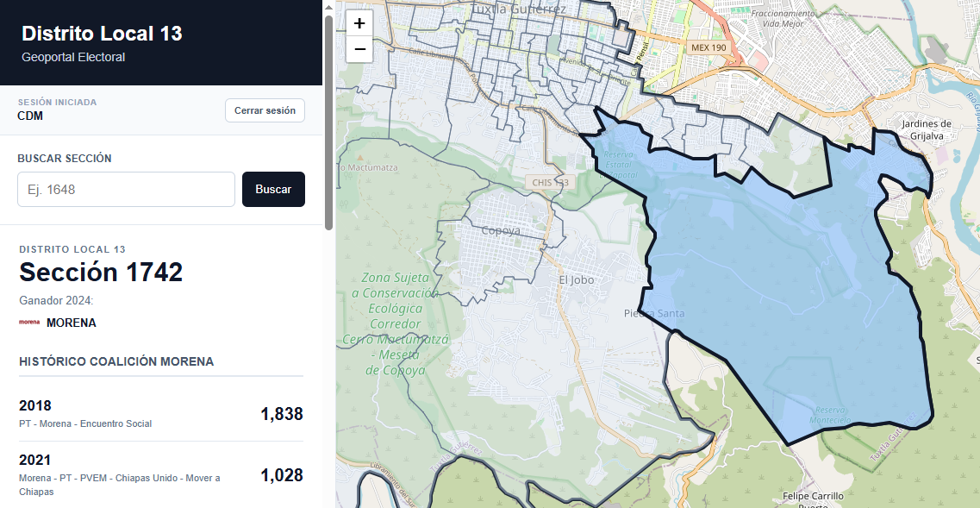Click the El Jobo map label

[577, 279]
